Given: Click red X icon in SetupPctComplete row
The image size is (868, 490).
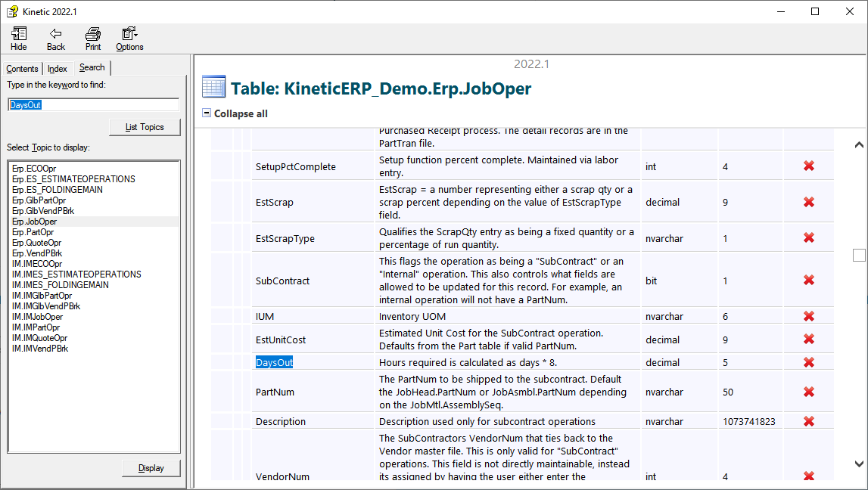Looking at the screenshot, I should coord(809,166).
